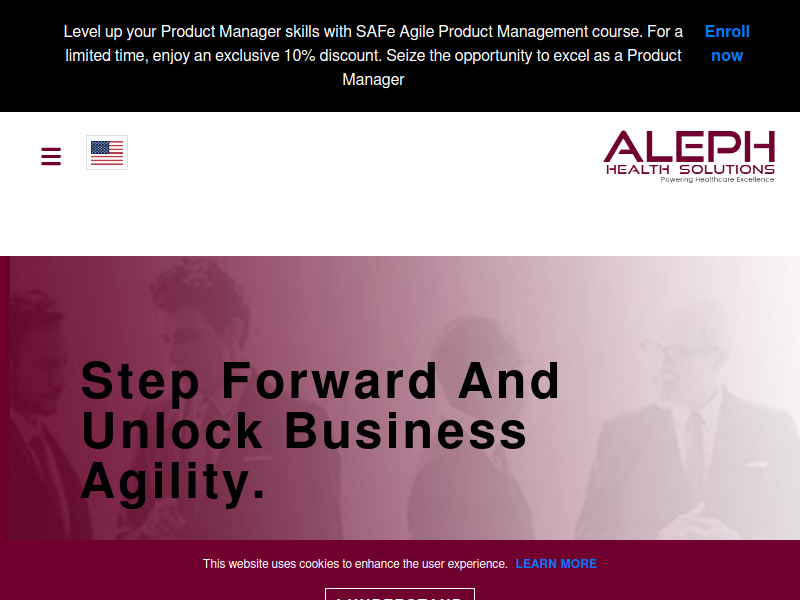Click the 'HEALTH SOLUTIONS' logo text
800x600 pixels.
[690, 169]
